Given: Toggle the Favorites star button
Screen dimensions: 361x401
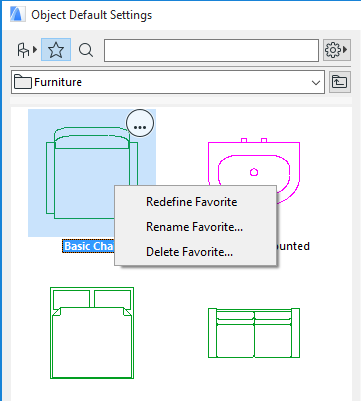Looking at the screenshot, I should (x=56, y=50).
